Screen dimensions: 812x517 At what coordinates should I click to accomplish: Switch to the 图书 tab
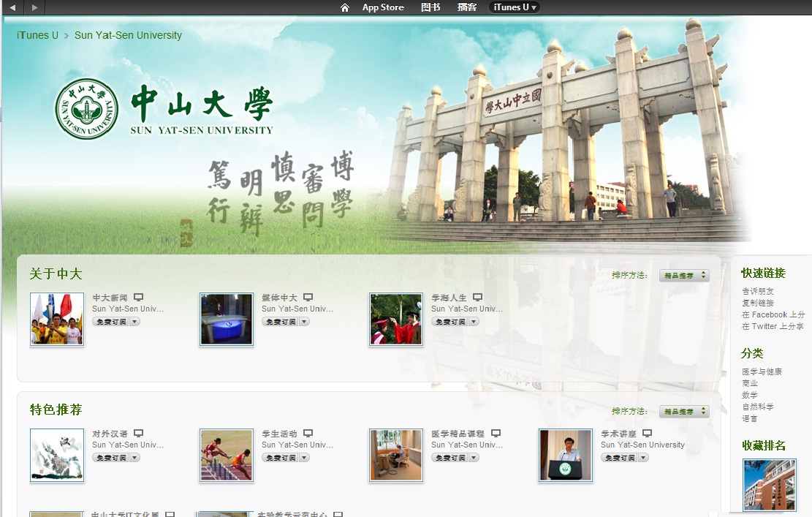point(430,7)
